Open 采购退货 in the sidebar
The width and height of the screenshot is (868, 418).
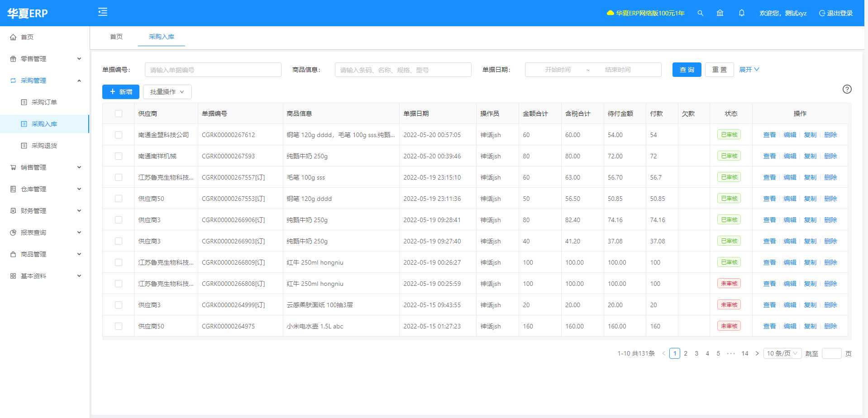coord(44,146)
